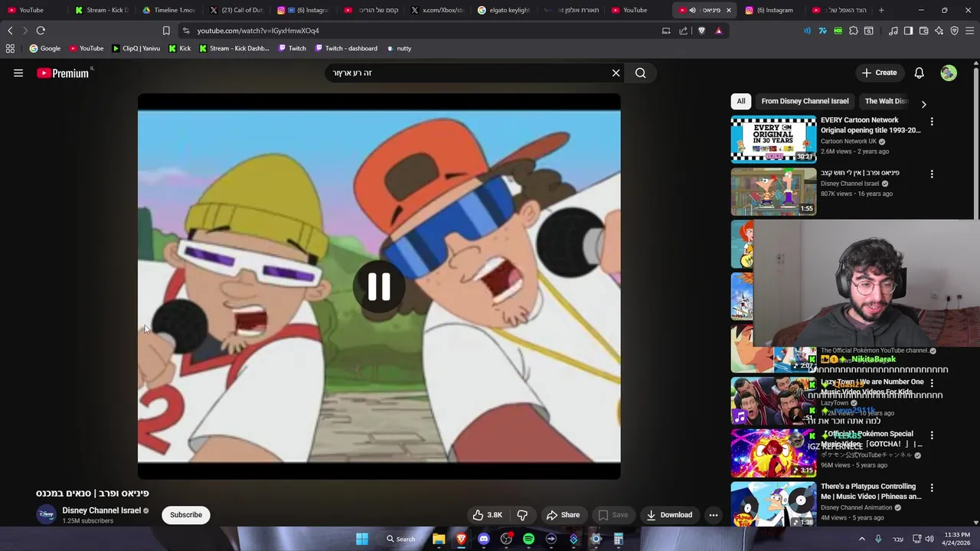Download the video
Viewport: 980px width, 551px height.
click(669, 515)
